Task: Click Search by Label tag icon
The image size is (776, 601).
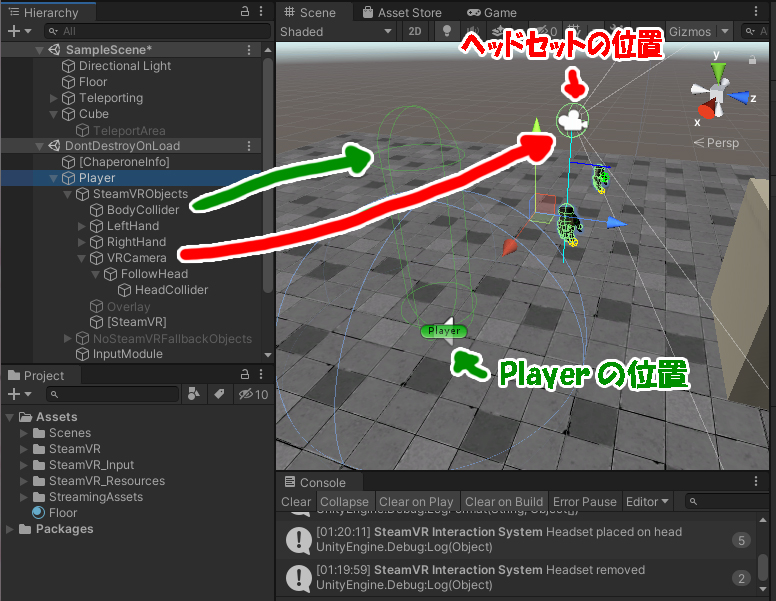Action: (x=219, y=394)
